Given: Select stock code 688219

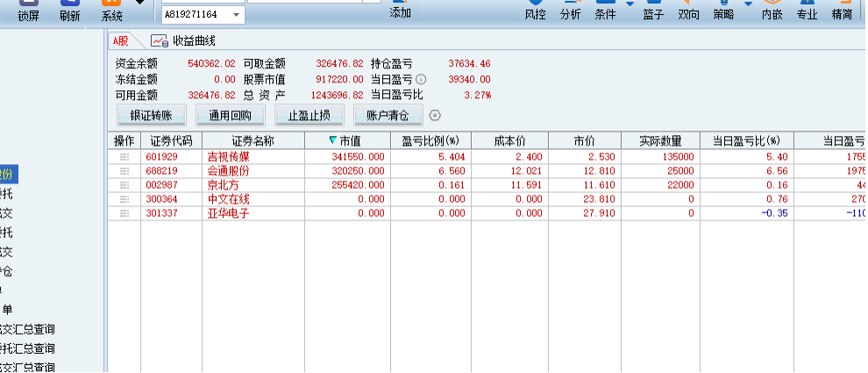Looking at the screenshot, I should pyautogui.click(x=161, y=171).
